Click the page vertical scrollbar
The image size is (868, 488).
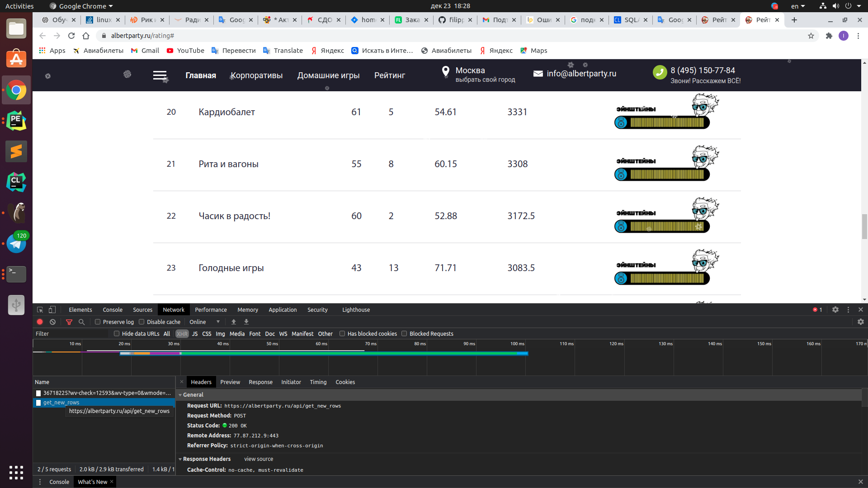864,226
